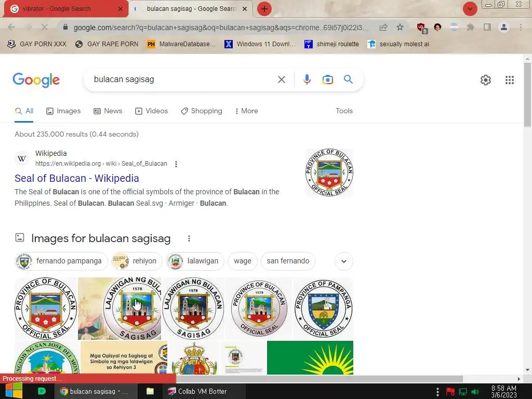Open the 'shimeji roulette' bookmark
Screen dimensions: 532x399
[331, 44]
